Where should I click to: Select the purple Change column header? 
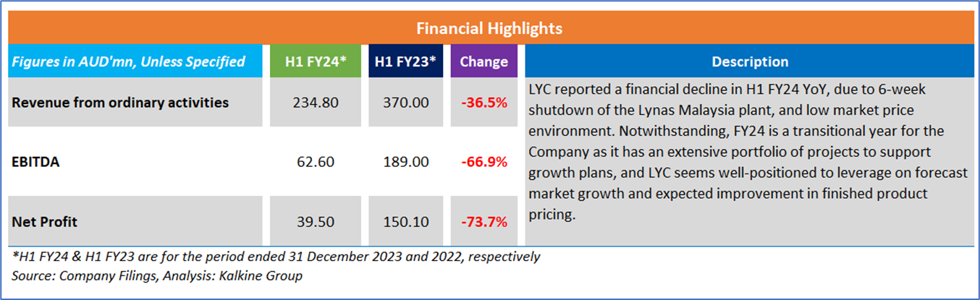pyautogui.click(x=483, y=62)
